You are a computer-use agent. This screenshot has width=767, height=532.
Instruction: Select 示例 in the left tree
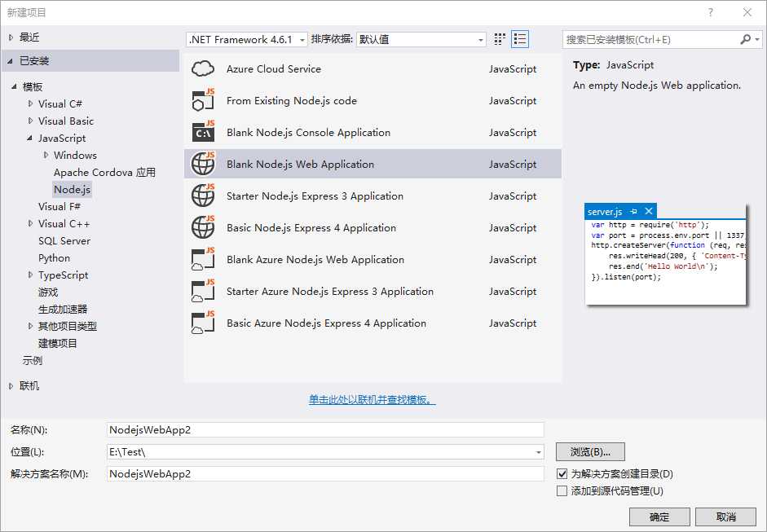[x=33, y=360]
